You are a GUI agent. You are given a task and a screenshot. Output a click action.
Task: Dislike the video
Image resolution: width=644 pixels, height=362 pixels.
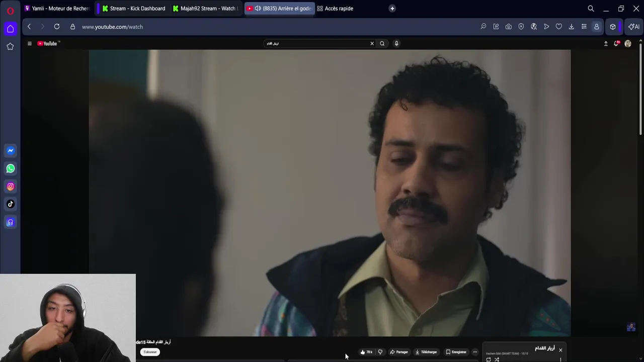pyautogui.click(x=380, y=352)
